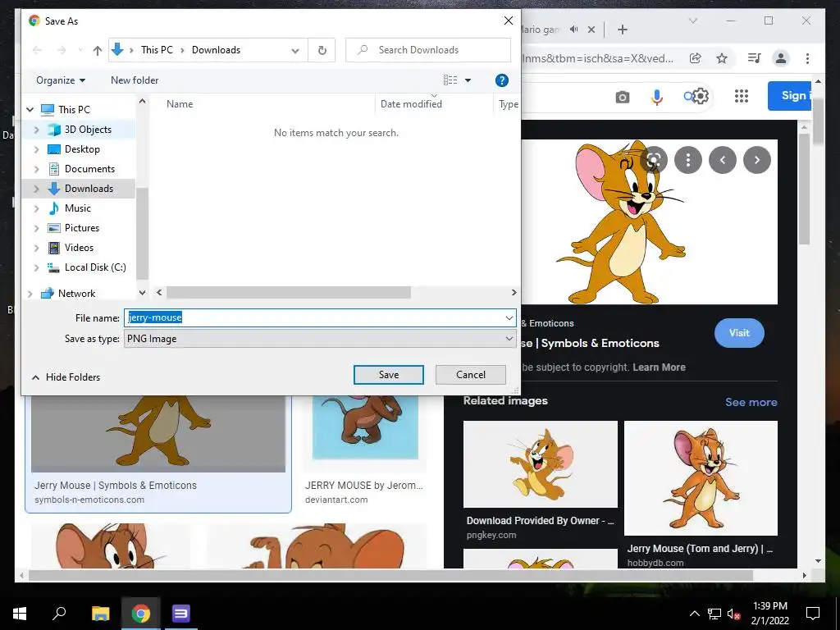Click the horizontal scrollbar in file list
Viewport: 840px width, 630px height.
click(x=288, y=293)
